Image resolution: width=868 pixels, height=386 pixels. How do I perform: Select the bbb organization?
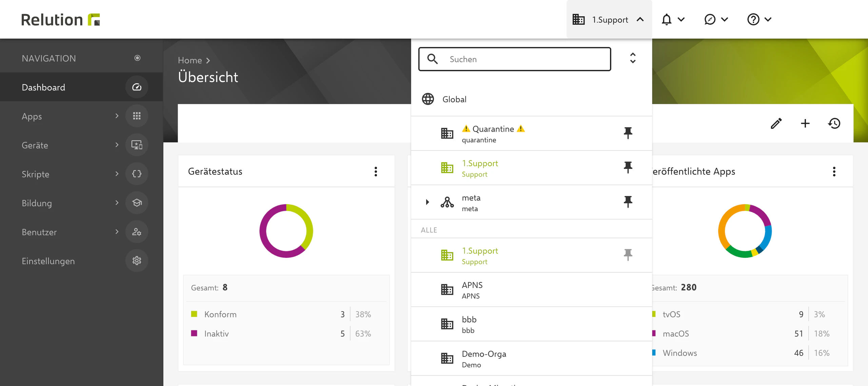point(532,324)
